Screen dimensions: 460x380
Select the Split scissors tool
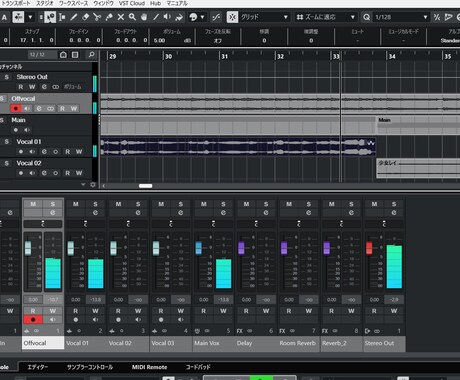pos(97,17)
